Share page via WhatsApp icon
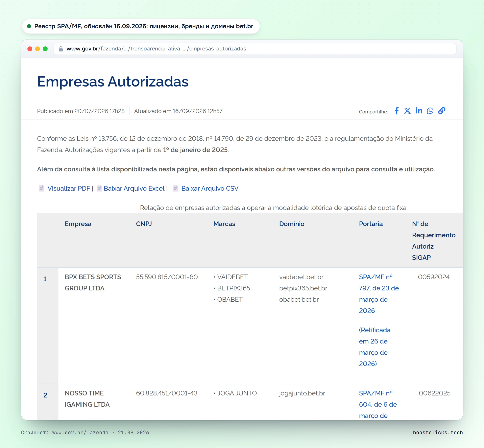This screenshot has width=484, height=448. pyautogui.click(x=430, y=111)
